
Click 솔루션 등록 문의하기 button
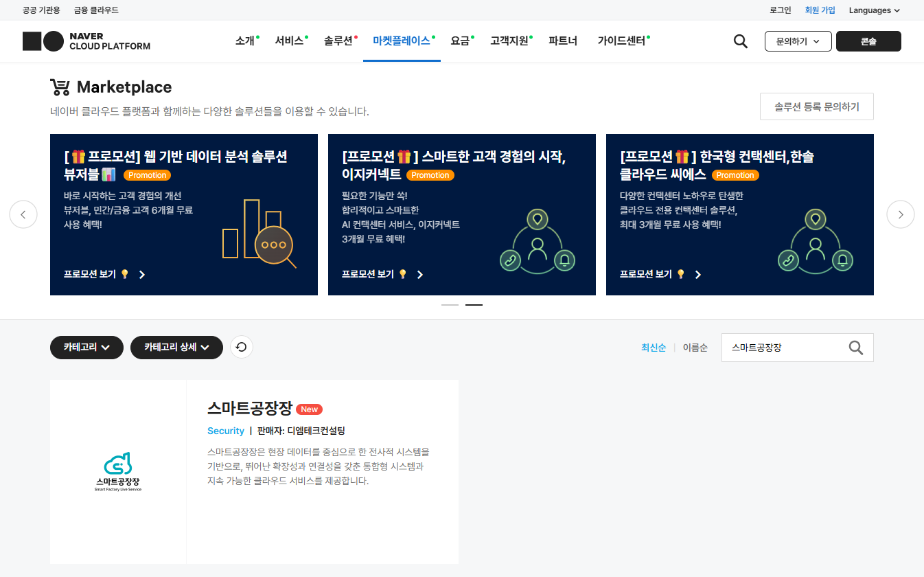pyautogui.click(x=817, y=106)
